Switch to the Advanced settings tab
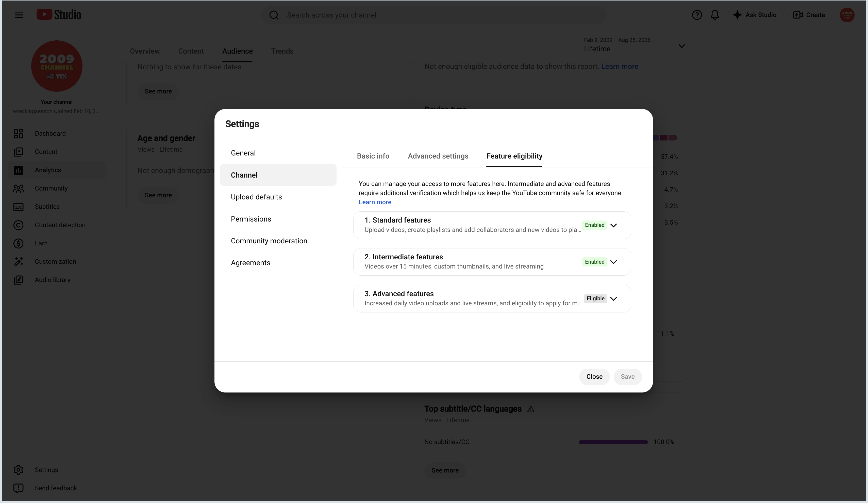 pos(438,156)
